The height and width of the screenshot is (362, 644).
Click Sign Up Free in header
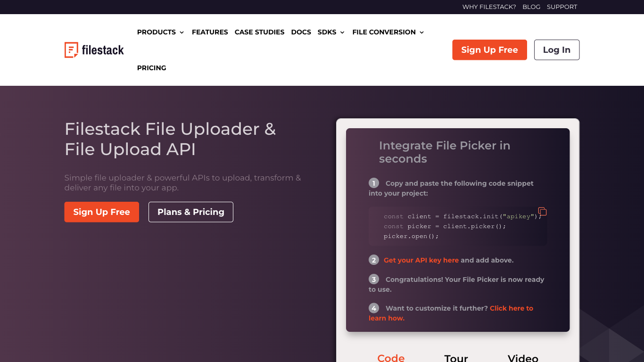tap(489, 50)
